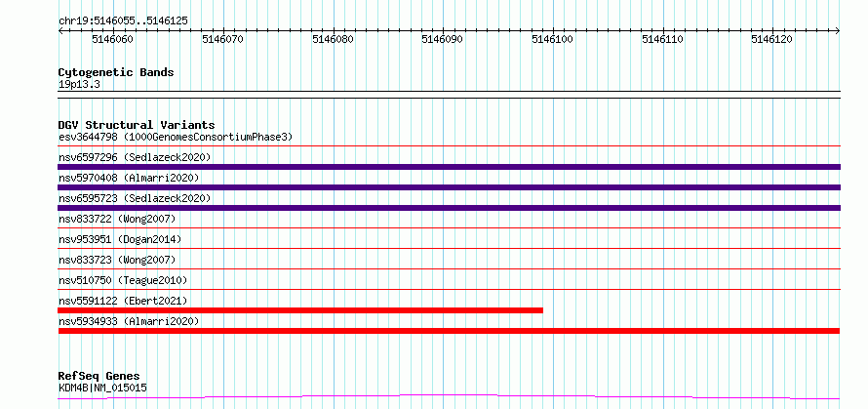Click ruler position 5146110
868x409 pixels.
[662, 39]
